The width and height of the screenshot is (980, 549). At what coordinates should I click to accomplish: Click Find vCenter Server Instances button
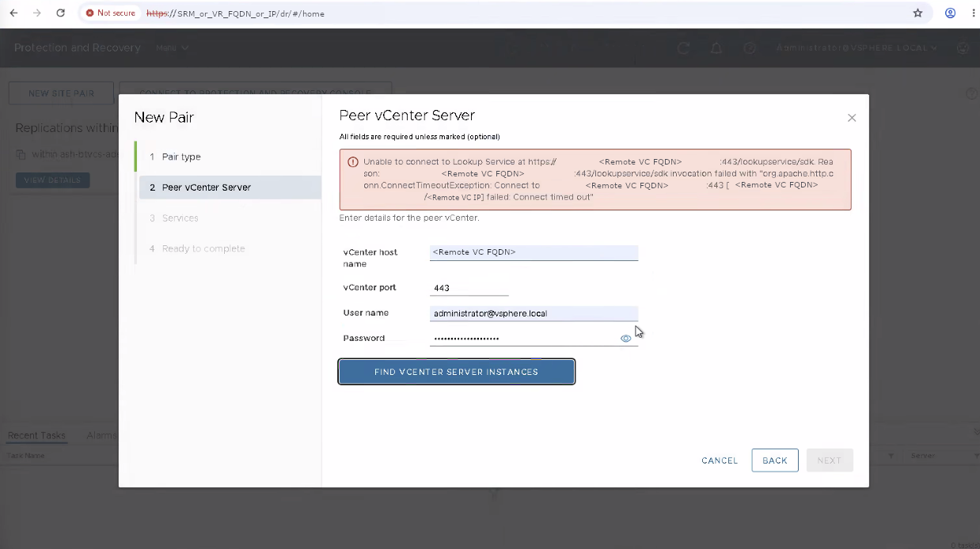coord(457,372)
